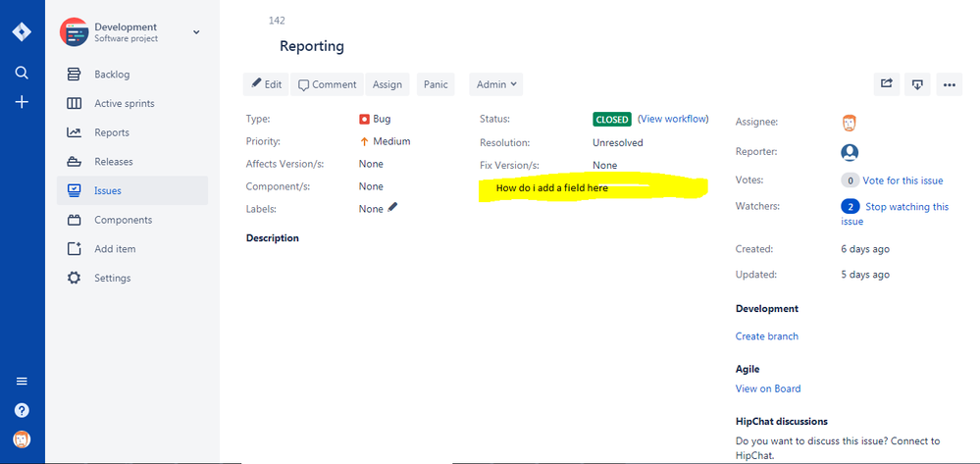The width and height of the screenshot is (980, 464).
Task: Click the Unresolved resolution value
Action: point(617,142)
